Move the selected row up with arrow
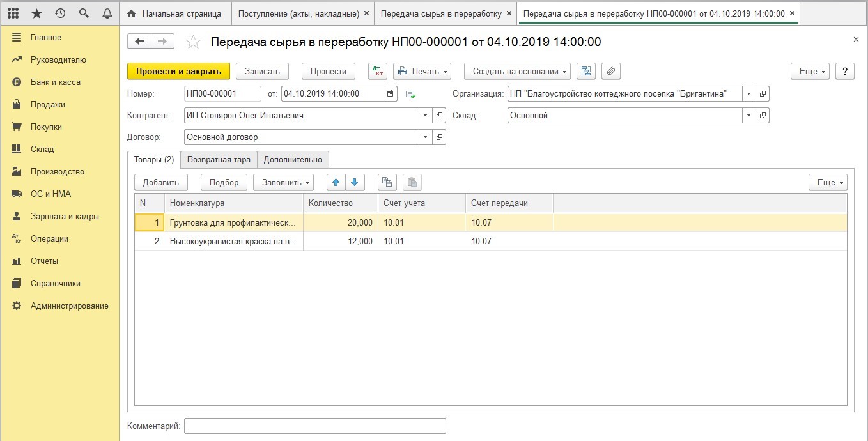 click(336, 182)
